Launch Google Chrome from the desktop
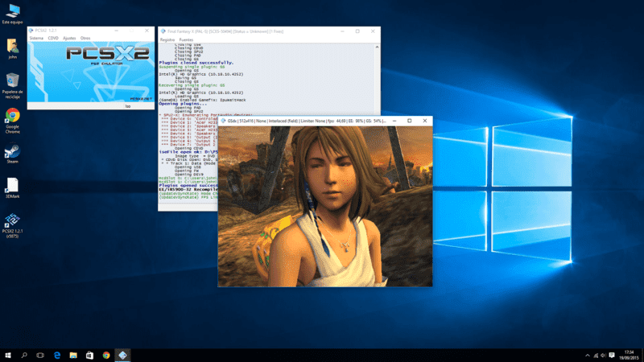This screenshot has height=362, width=644. coord(12,120)
